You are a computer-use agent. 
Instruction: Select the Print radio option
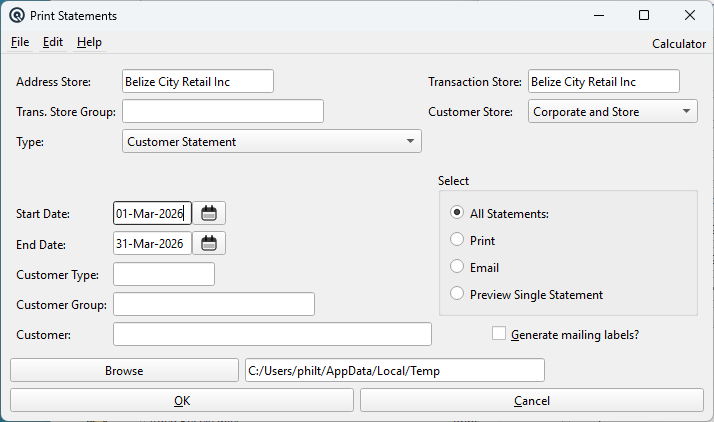pyautogui.click(x=457, y=239)
